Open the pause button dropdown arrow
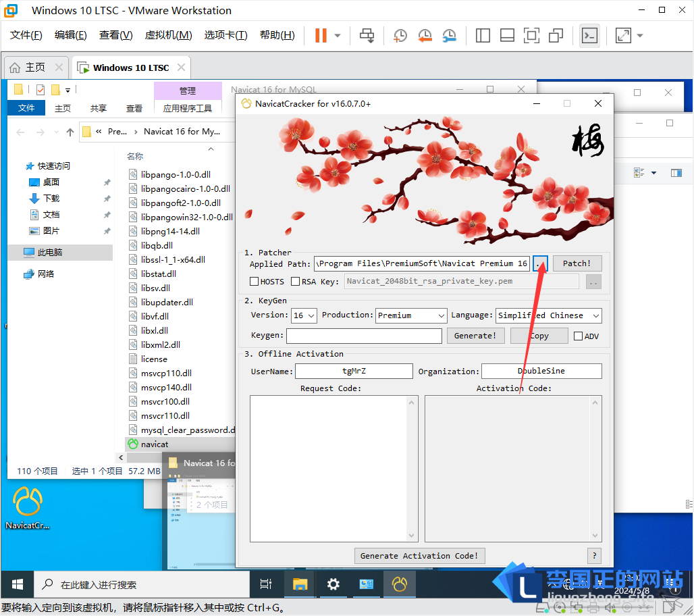 338,35
